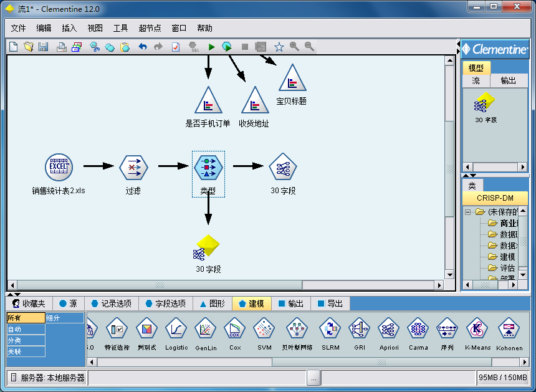
Task: Redo action with grey arrow
Action: point(158,47)
